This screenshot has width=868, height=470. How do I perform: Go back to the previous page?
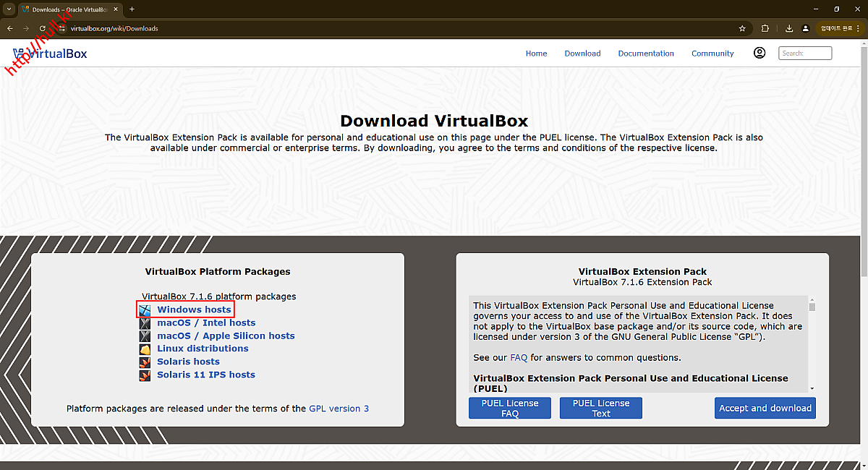pyautogui.click(x=10, y=29)
